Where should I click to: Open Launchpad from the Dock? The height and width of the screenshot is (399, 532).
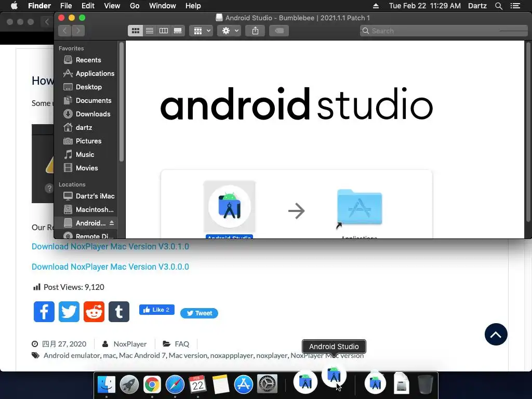pos(129,384)
